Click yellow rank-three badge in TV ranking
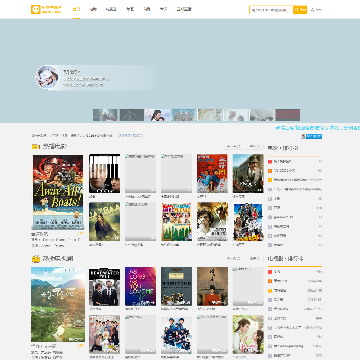360x360 pixels. (270, 291)
